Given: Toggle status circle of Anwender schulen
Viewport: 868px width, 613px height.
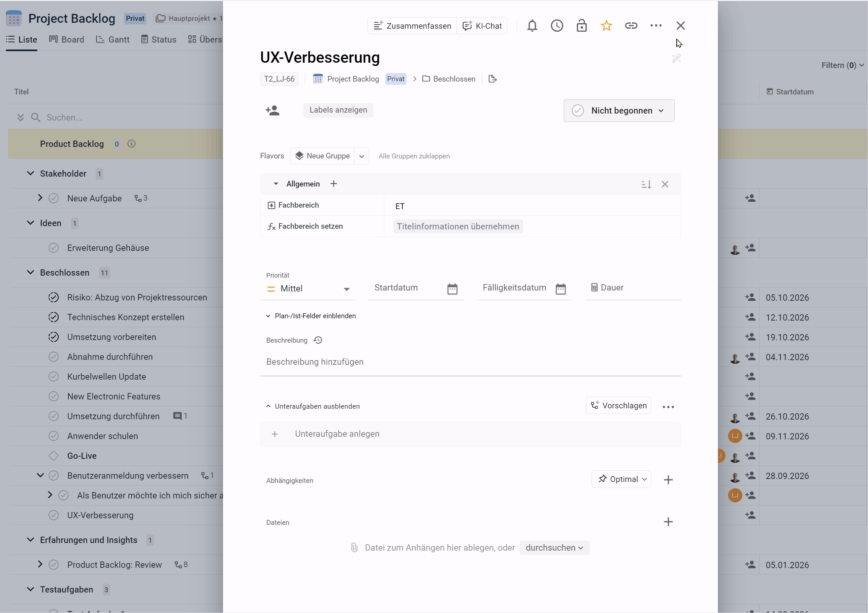Looking at the screenshot, I should point(54,436).
